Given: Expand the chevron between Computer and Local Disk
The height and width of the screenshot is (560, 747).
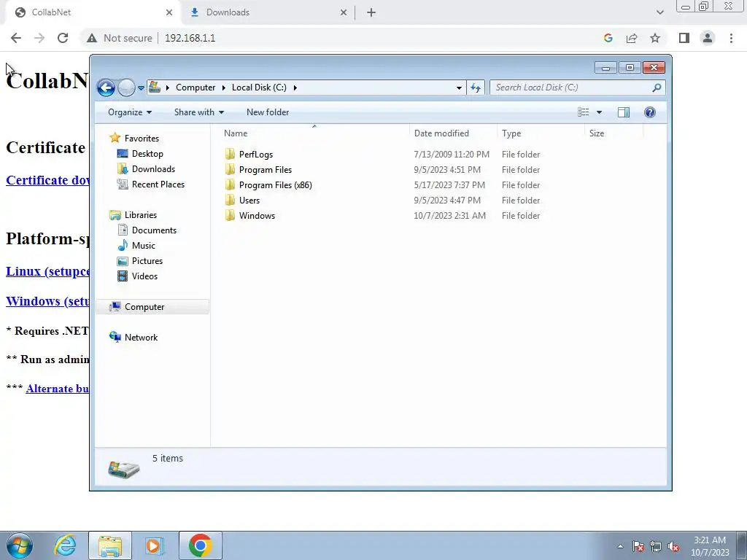Looking at the screenshot, I should point(224,87).
